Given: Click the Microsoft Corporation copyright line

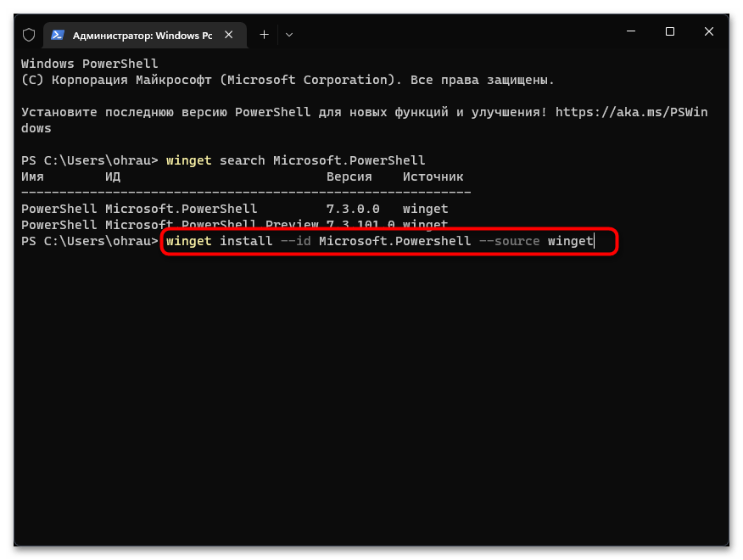Looking at the screenshot, I should coord(287,80).
